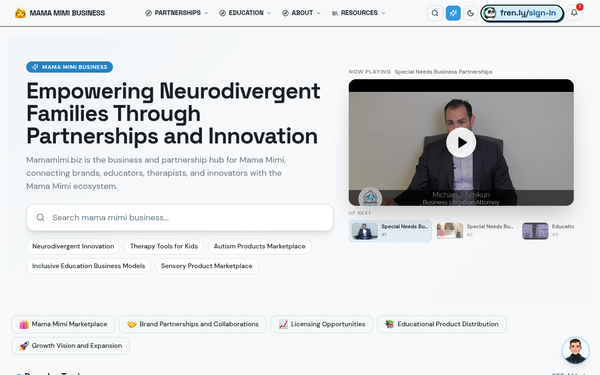Select the Therapy Tools for Kids tag
The width and height of the screenshot is (600, 375).
tap(164, 246)
